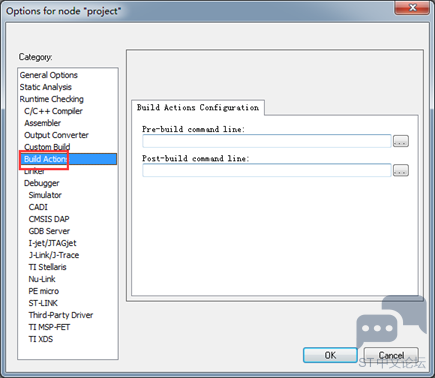Viewport: 435px width, 378px height.
Task: Confirm options with OK
Action: 330,355
